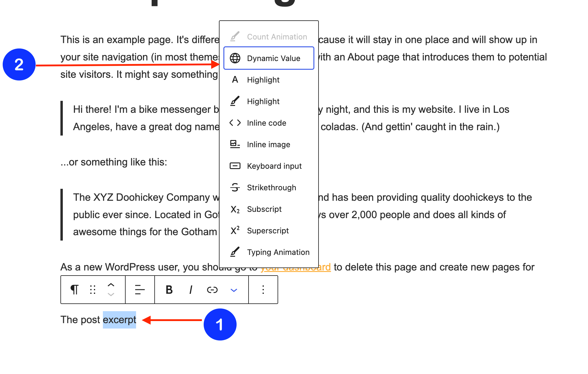Open the text alignment control
Viewport: 588px width, 374px height.
click(140, 290)
